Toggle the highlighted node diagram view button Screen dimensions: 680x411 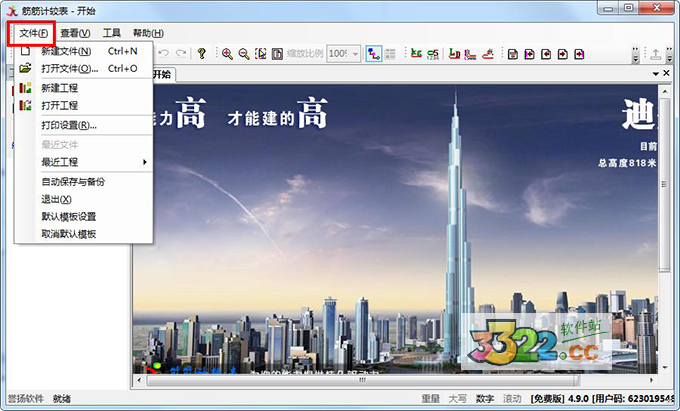(x=374, y=54)
